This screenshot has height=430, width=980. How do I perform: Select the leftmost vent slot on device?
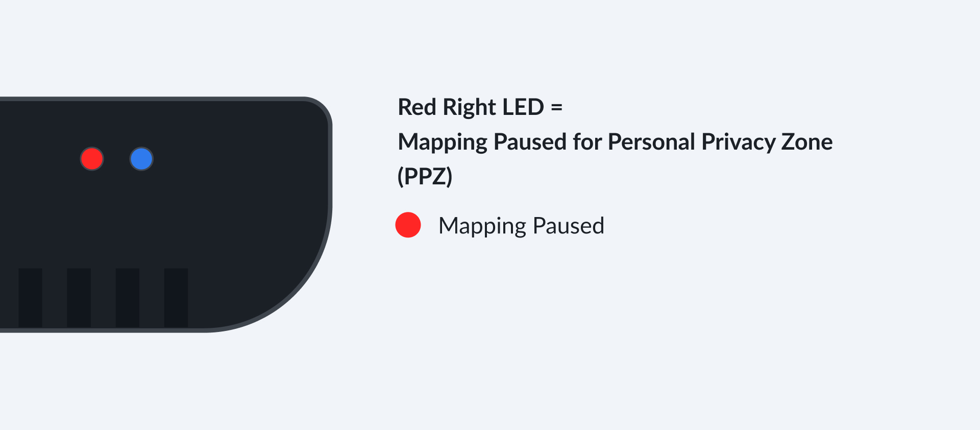point(30,297)
